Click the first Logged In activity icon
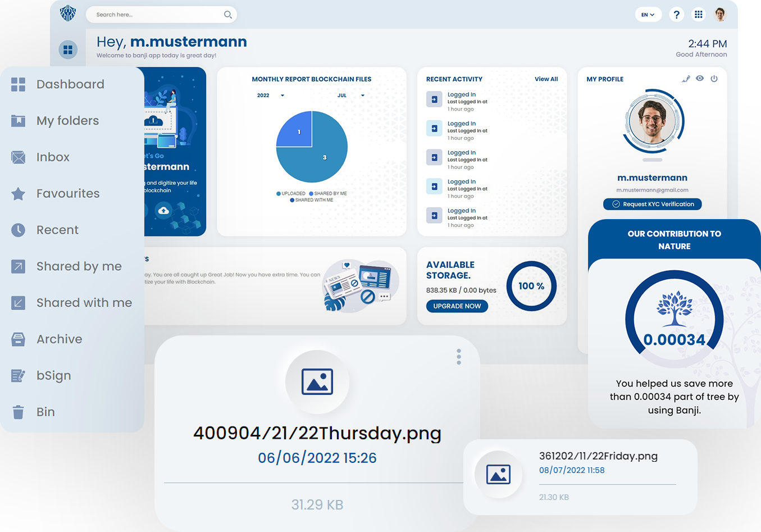 (434, 99)
